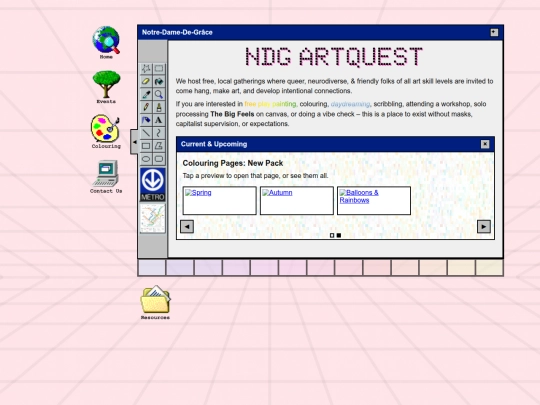Image resolution: width=540 pixels, height=405 pixels.
Task: Activate the eyedropper Pick Color tool
Action: 146,94
